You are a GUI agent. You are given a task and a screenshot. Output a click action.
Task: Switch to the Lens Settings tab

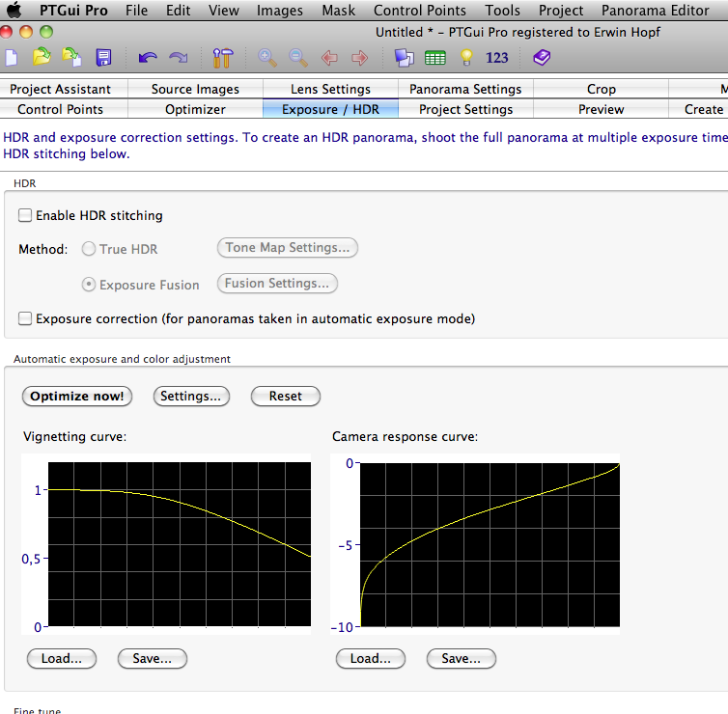pos(330,89)
